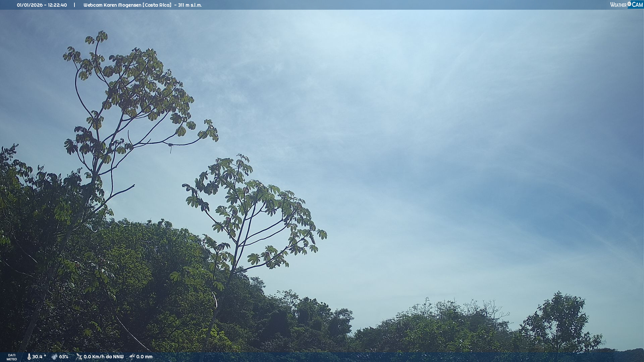
Task: Click the vertical separator after the time
Action: (74, 5)
